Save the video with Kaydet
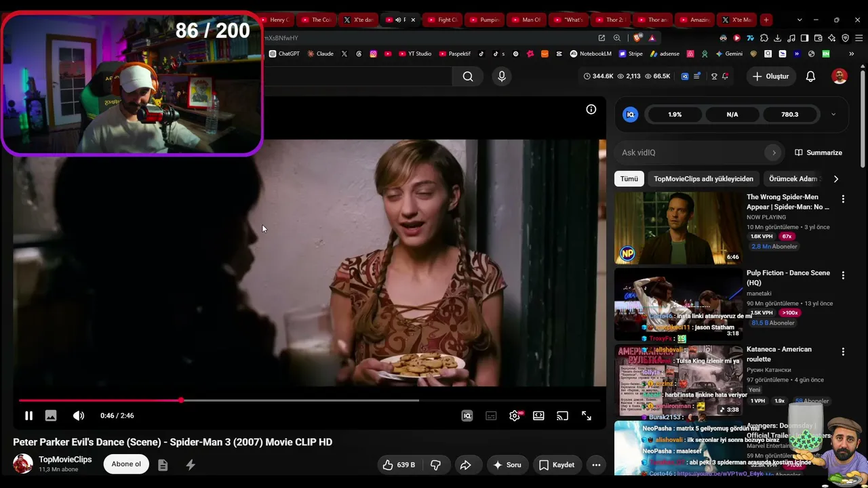868x488 pixels. click(557, 465)
